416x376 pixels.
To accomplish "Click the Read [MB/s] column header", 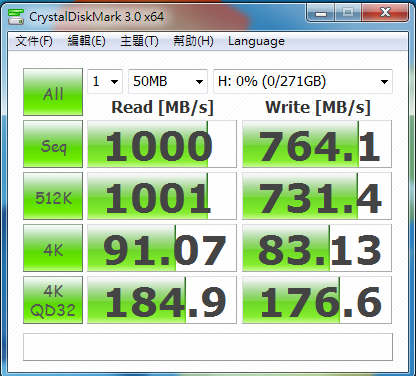I will tap(162, 107).
